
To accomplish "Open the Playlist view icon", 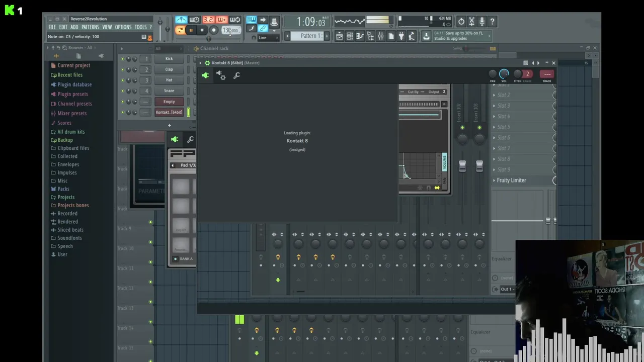I will [x=339, y=36].
